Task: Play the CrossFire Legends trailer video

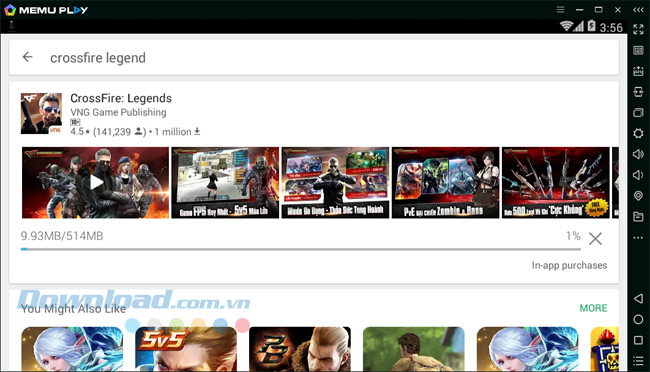Action: (96, 182)
